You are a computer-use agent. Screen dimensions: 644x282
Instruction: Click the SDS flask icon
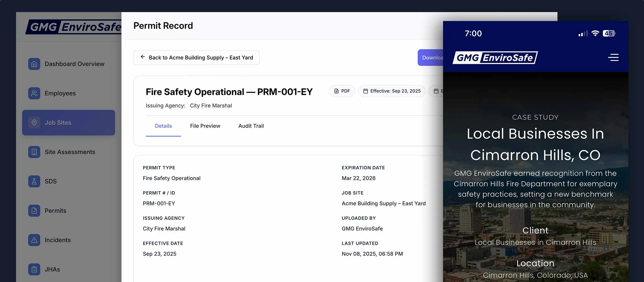tap(34, 181)
